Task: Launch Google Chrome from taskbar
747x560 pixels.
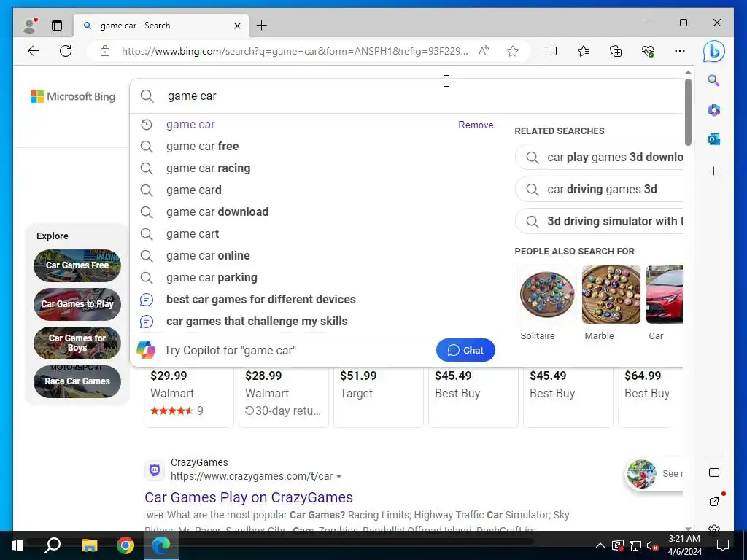Action: 125,545
